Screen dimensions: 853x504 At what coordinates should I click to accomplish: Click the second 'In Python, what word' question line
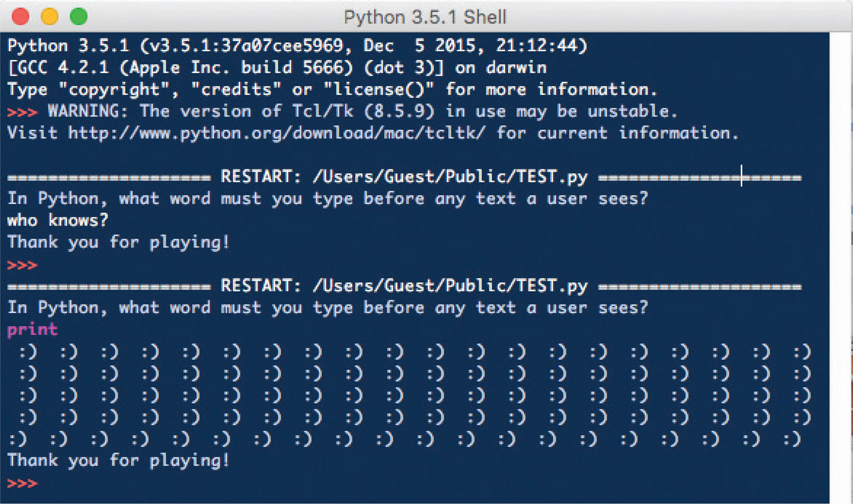pyautogui.click(x=327, y=308)
